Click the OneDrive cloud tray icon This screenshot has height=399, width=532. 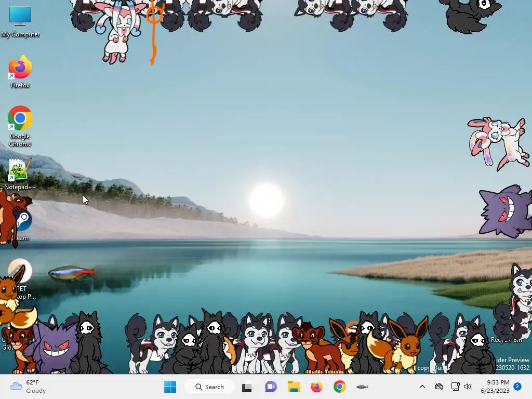coord(439,387)
